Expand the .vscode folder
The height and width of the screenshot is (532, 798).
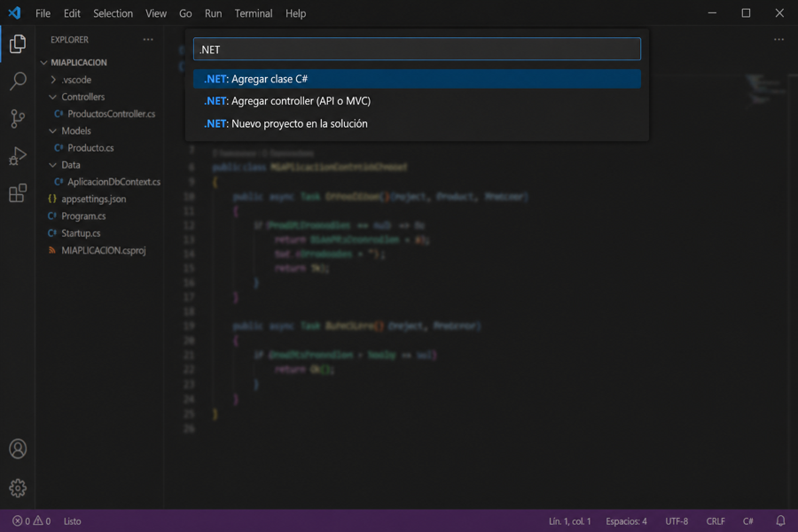click(x=53, y=80)
